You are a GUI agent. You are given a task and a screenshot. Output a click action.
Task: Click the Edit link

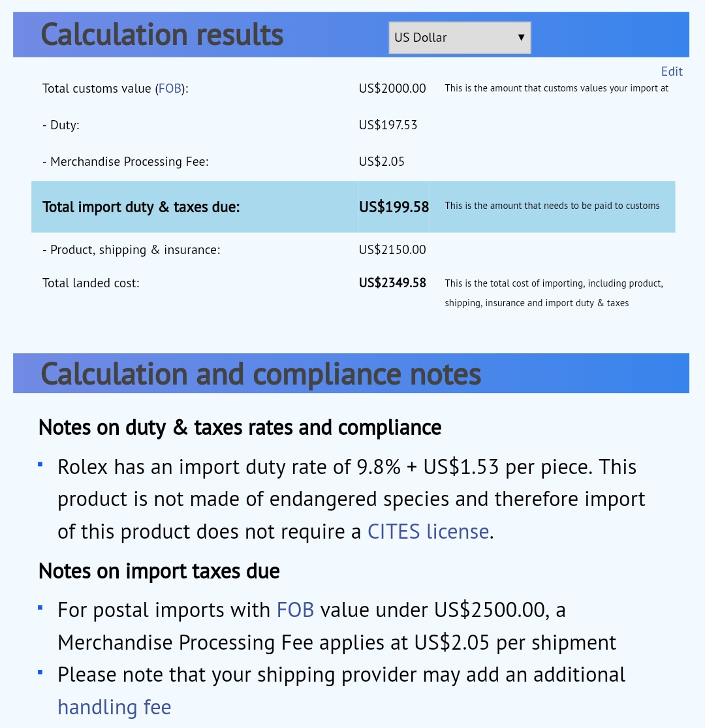[x=671, y=72]
